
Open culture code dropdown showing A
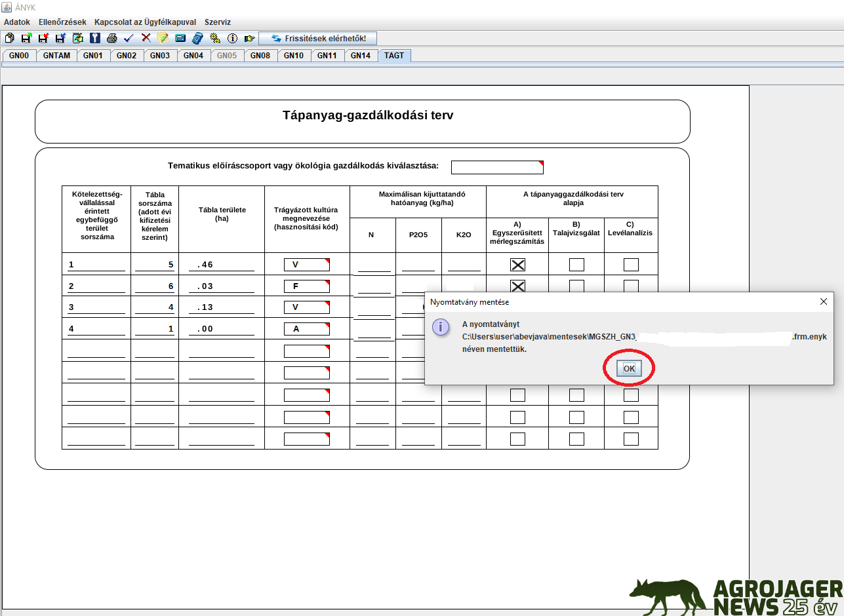tap(306, 329)
